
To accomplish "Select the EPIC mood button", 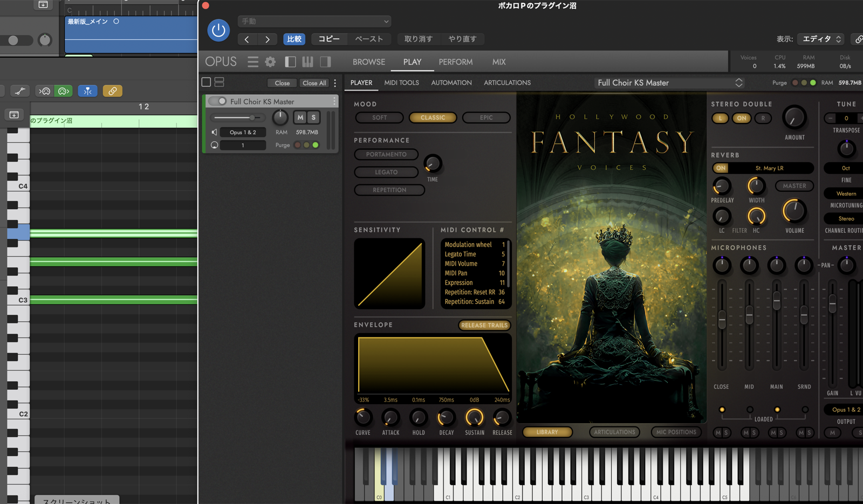I will click(486, 118).
